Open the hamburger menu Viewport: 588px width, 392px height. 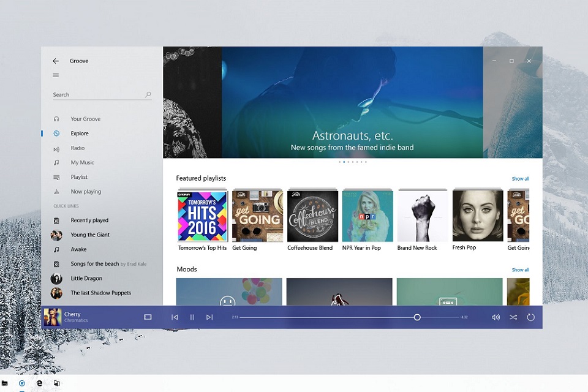(x=56, y=75)
